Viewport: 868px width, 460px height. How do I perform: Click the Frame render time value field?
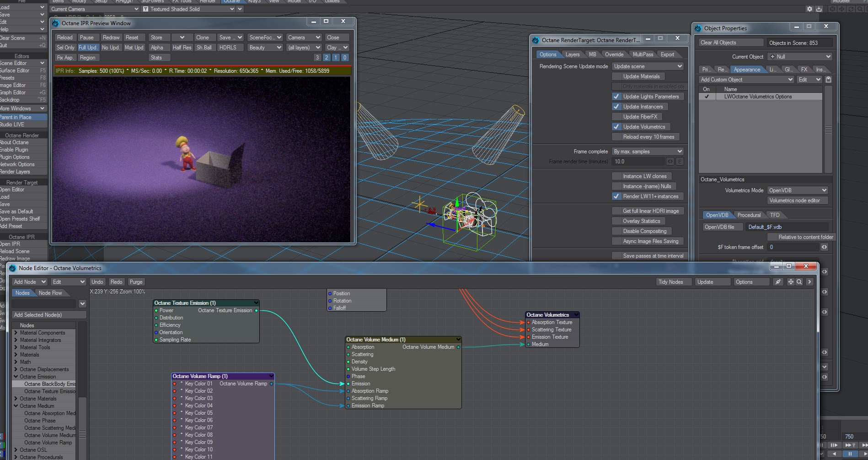point(638,162)
